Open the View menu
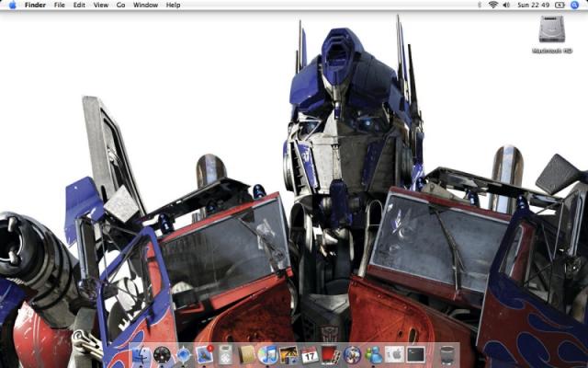The height and width of the screenshot is (368, 588). point(101,5)
